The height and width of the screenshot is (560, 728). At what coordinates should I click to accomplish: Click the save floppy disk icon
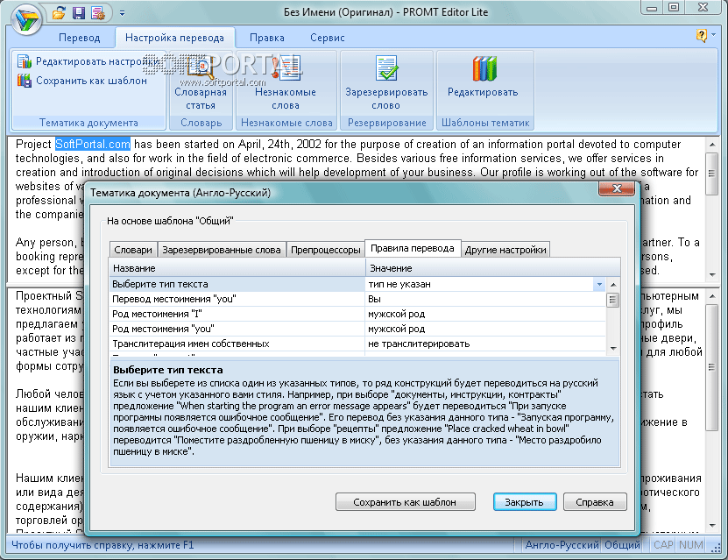[79, 13]
